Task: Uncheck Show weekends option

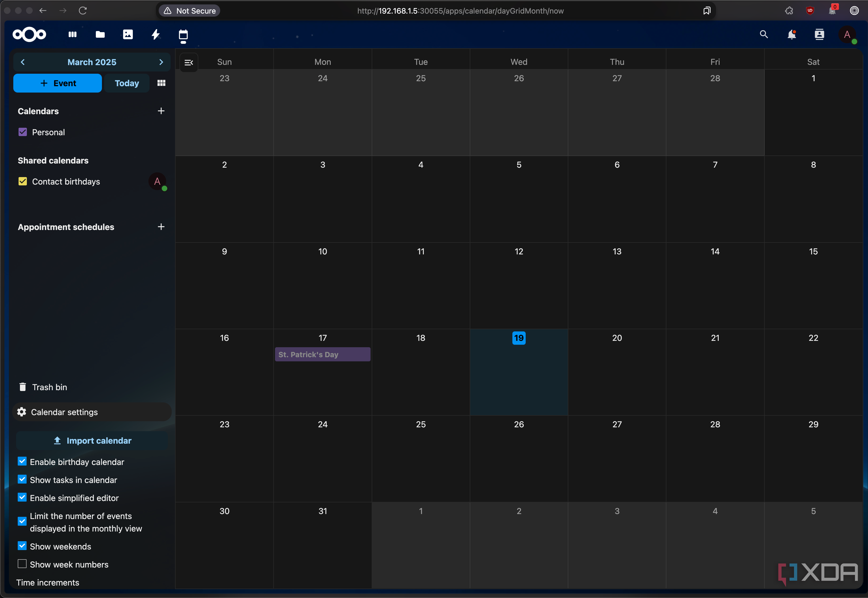Action: pos(22,546)
